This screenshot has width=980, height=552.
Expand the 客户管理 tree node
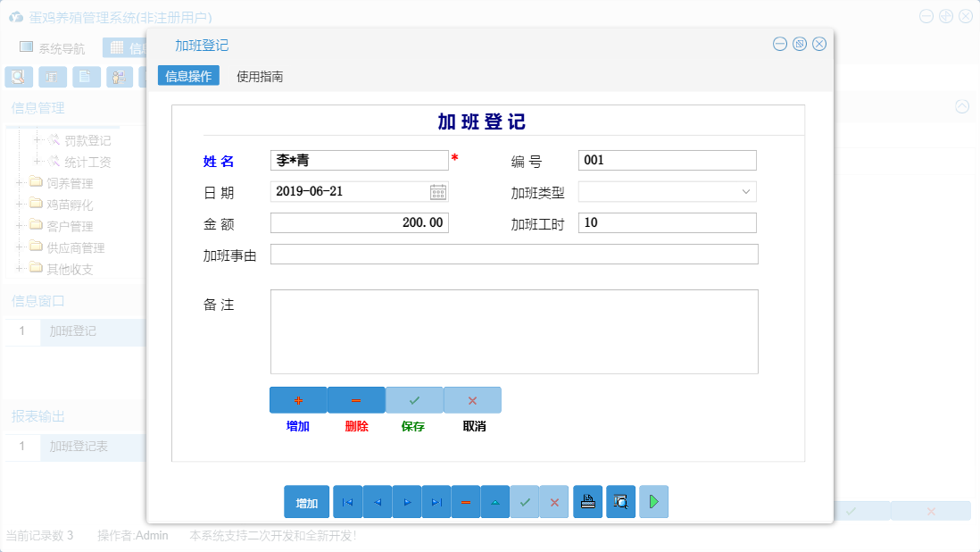click(x=21, y=225)
